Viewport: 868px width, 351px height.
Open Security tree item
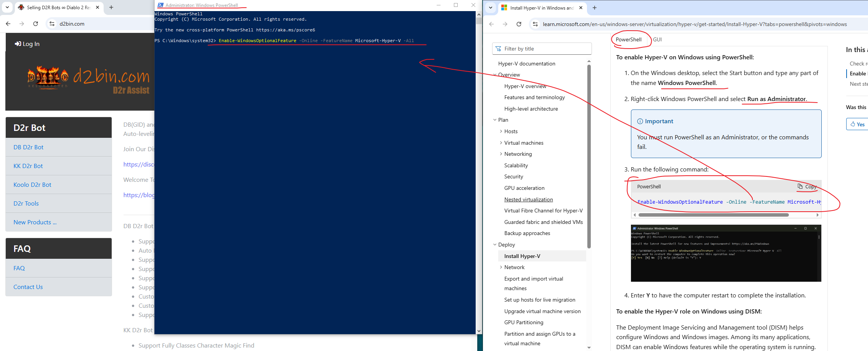pyautogui.click(x=514, y=176)
